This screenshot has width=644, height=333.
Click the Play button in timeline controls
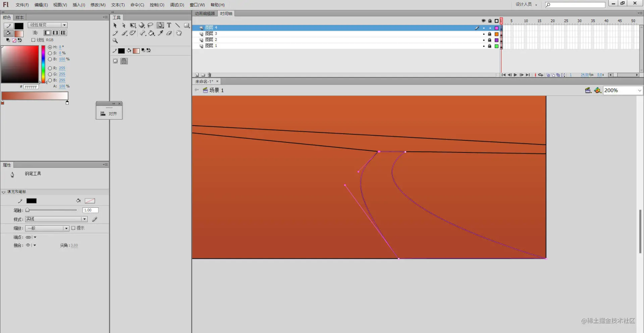click(x=515, y=75)
